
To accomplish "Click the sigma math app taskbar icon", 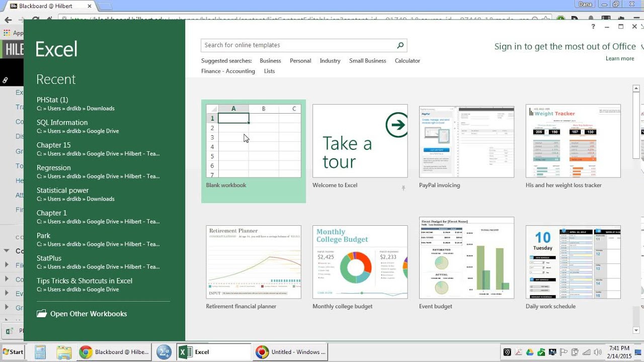I will 164,352.
